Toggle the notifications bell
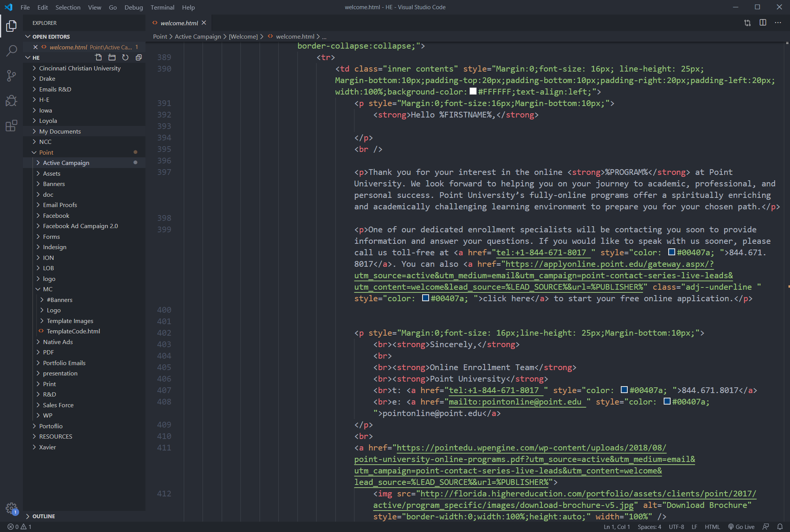The width and height of the screenshot is (790, 532). click(x=781, y=527)
